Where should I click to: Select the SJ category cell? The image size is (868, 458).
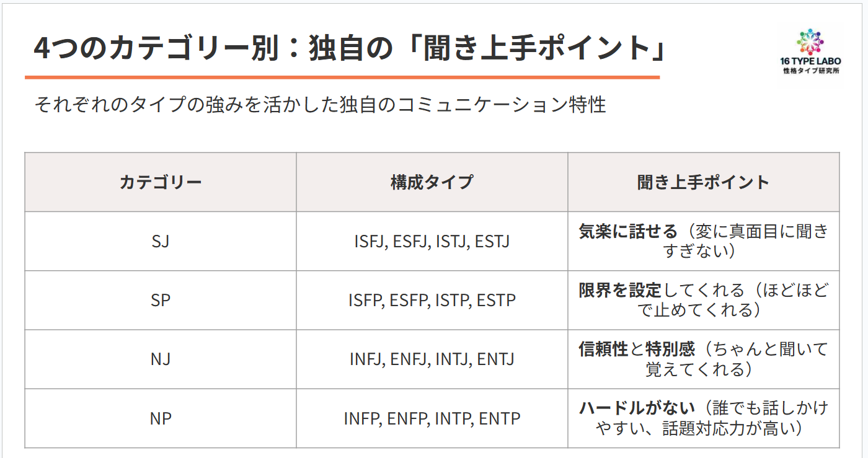pos(161,241)
